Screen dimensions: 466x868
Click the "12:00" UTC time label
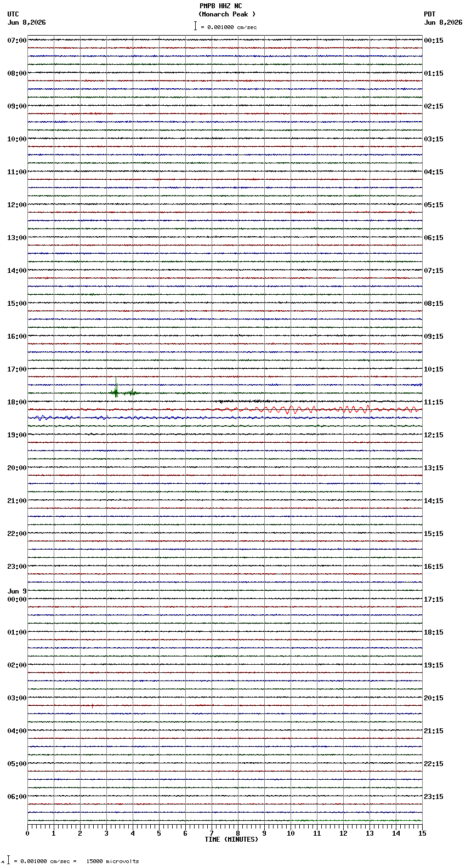17,205
